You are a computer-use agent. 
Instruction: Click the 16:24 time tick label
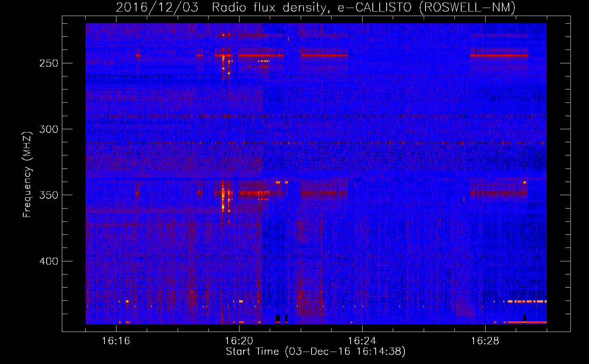point(362,341)
